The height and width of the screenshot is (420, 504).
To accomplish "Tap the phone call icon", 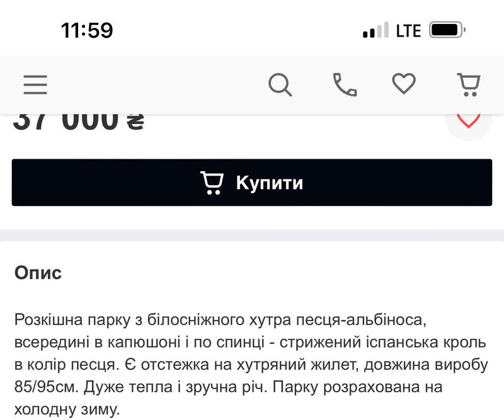I will coord(345,85).
